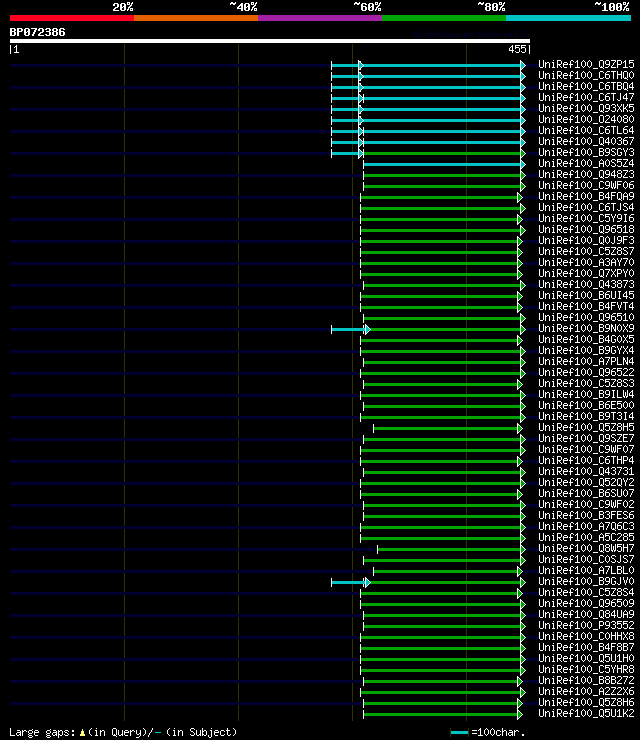Click the white BP072386 query sequence bar
640x740 pixels.
tap(270, 41)
